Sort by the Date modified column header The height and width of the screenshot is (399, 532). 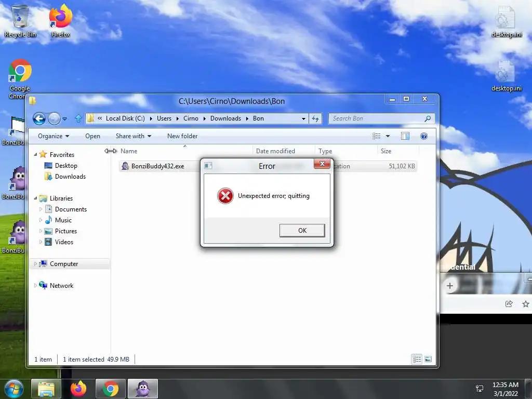click(284, 151)
